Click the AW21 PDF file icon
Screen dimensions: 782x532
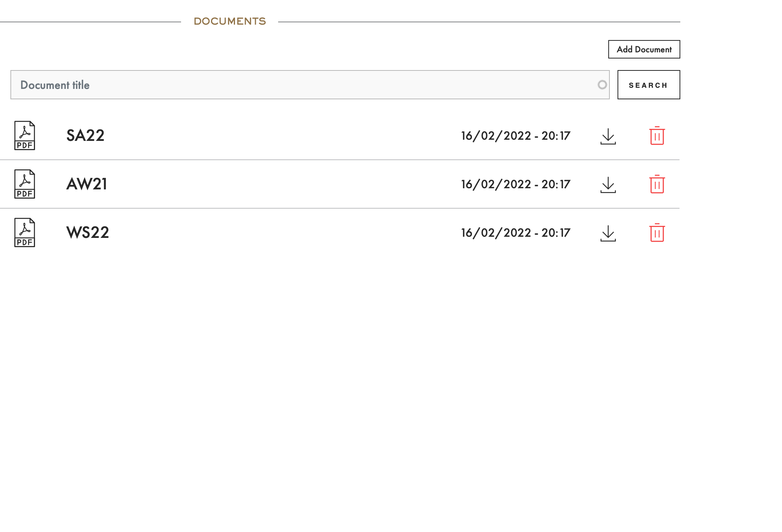click(25, 184)
